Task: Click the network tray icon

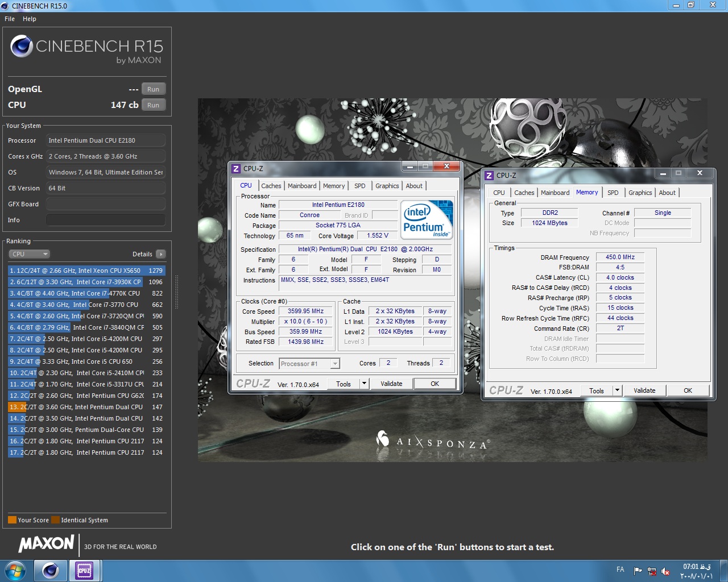Action: [652, 571]
